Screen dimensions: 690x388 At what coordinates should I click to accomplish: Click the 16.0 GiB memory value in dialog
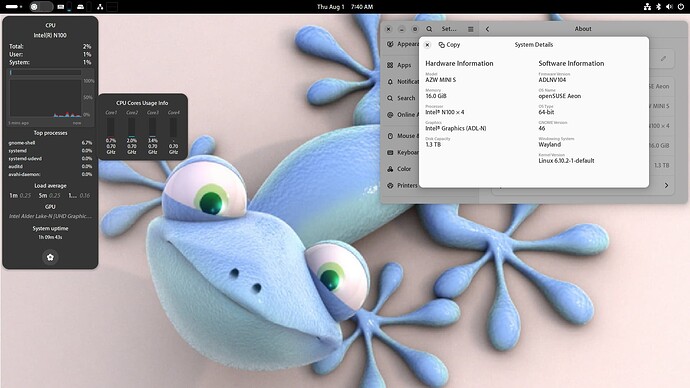coord(436,96)
